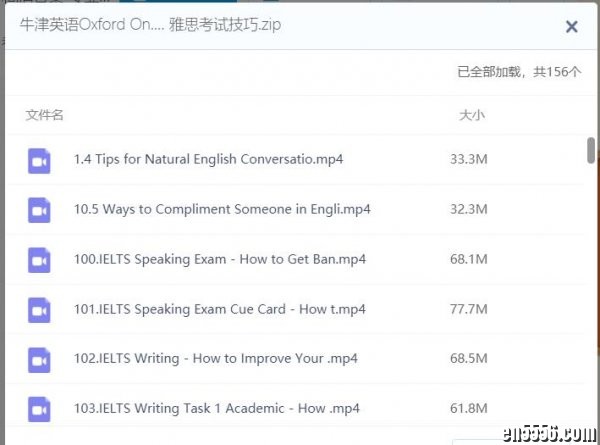Select 102.IELTS Writing - How to Improve Your .mp4

click(215, 359)
